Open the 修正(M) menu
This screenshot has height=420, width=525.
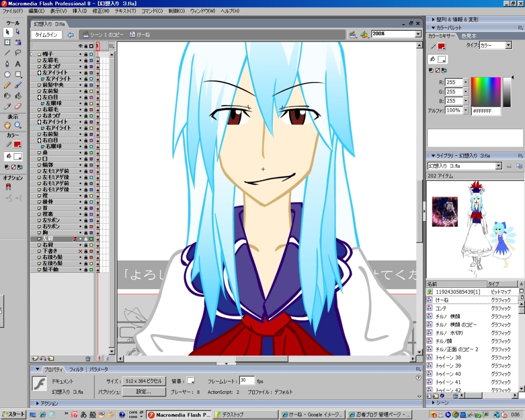(x=101, y=11)
